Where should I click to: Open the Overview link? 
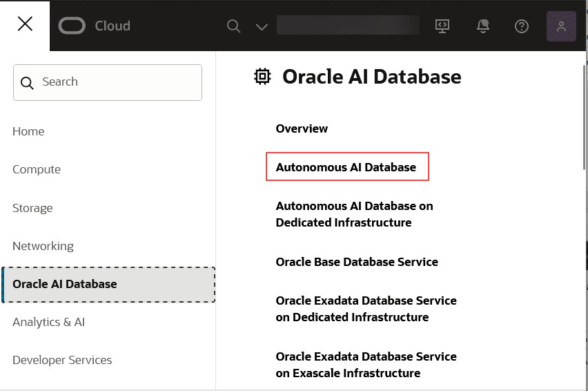pos(302,128)
